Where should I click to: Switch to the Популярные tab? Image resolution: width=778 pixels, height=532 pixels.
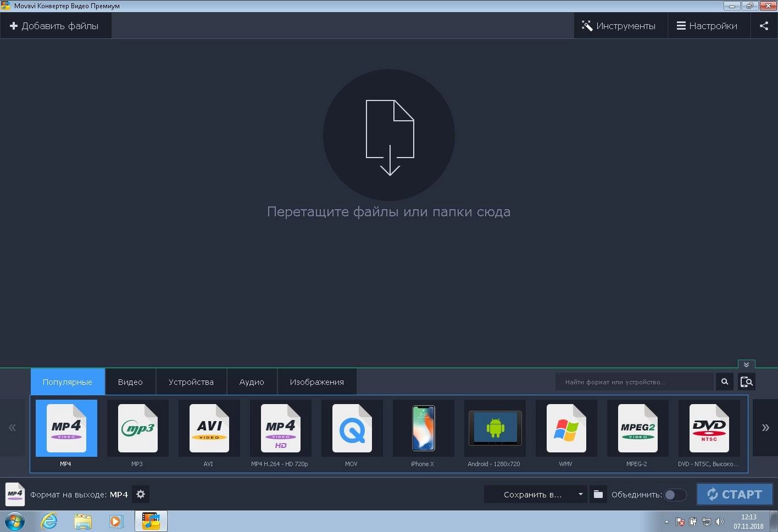tap(68, 382)
